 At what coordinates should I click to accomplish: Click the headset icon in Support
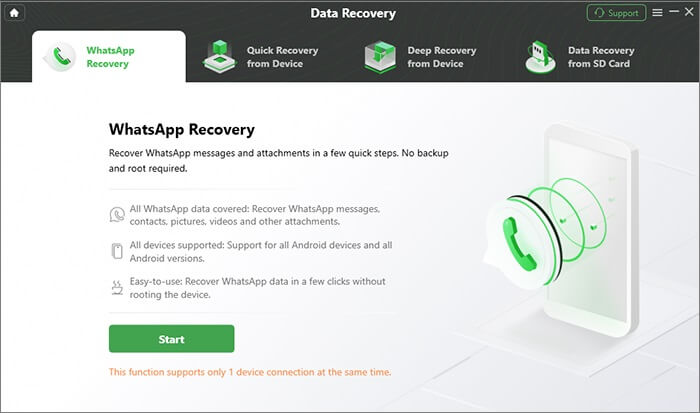click(599, 13)
